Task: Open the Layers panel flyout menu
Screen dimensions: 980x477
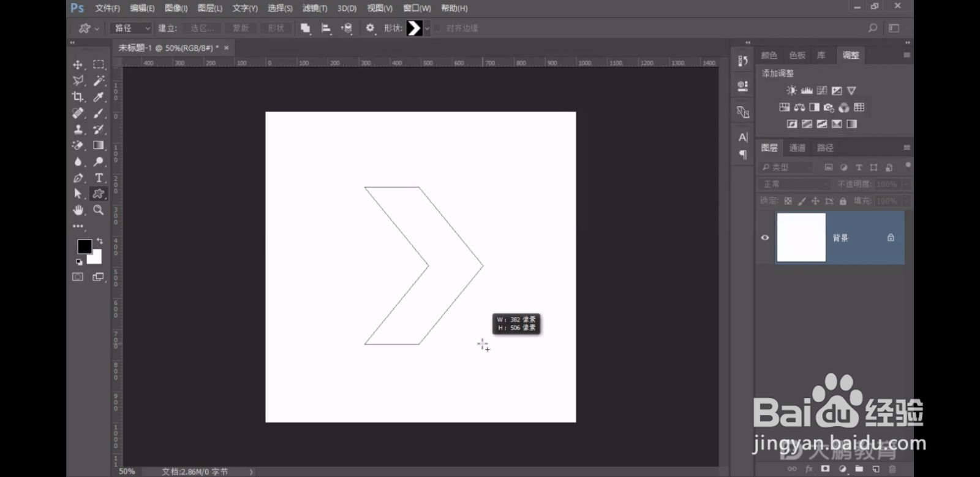Action: tap(907, 148)
